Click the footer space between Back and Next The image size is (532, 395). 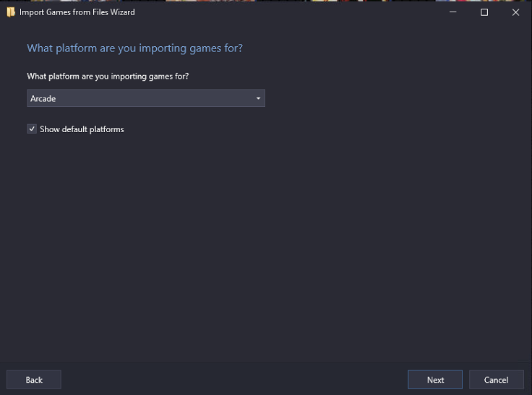click(x=234, y=379)
